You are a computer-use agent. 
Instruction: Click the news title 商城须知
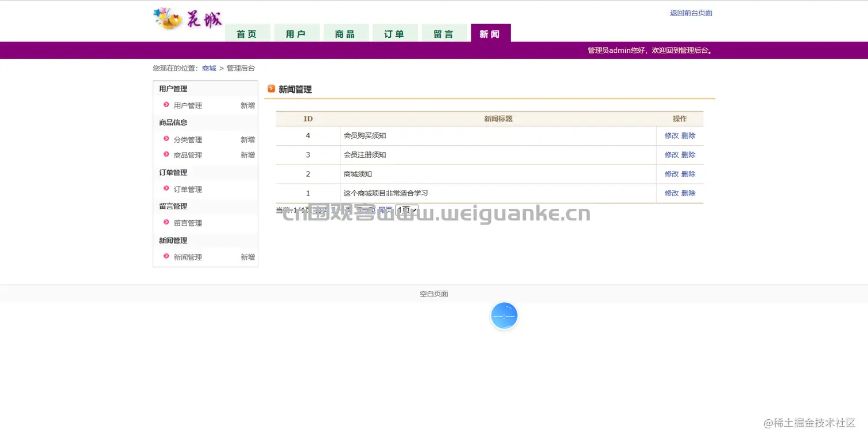pos(358,174)
